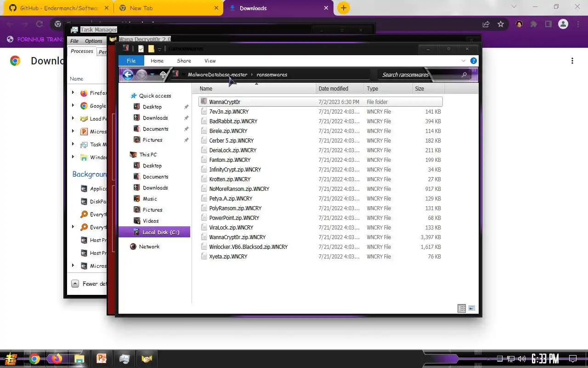Screen dimensions: 588x368
Task: Open the Customize Quick Access Toolbar dropdown
Action: click(x=159, y=49)
